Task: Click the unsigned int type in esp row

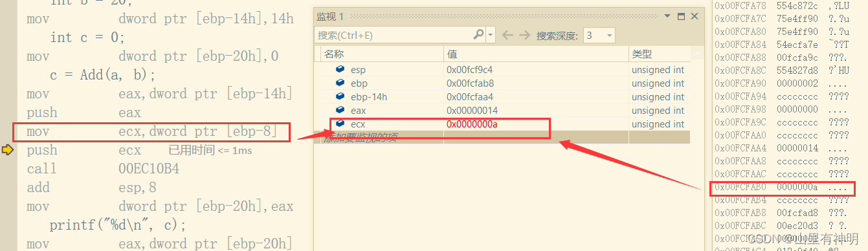Action: pyautogui.click(x=658, y=69)
